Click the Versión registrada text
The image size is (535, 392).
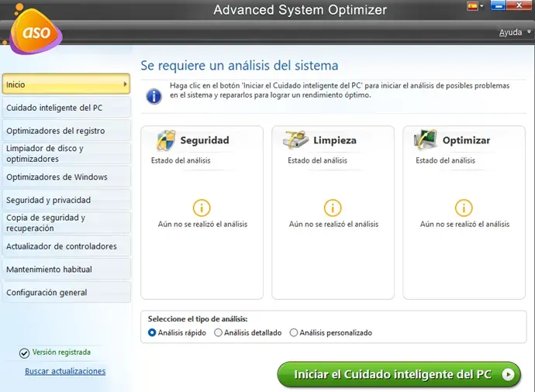[x=61, y=352]
